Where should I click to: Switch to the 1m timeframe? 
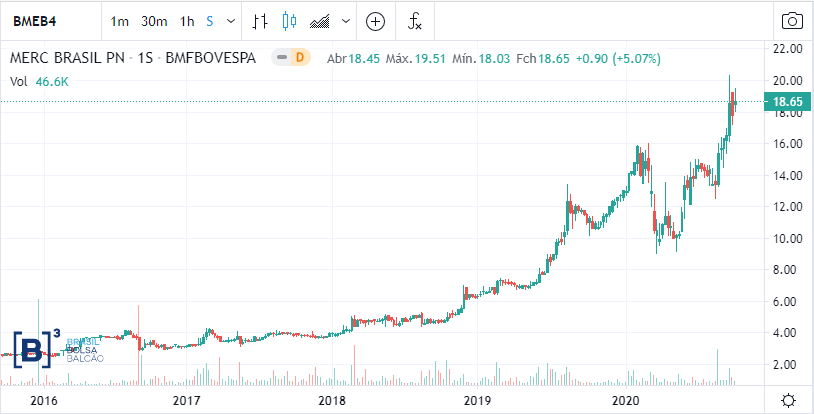120,21
